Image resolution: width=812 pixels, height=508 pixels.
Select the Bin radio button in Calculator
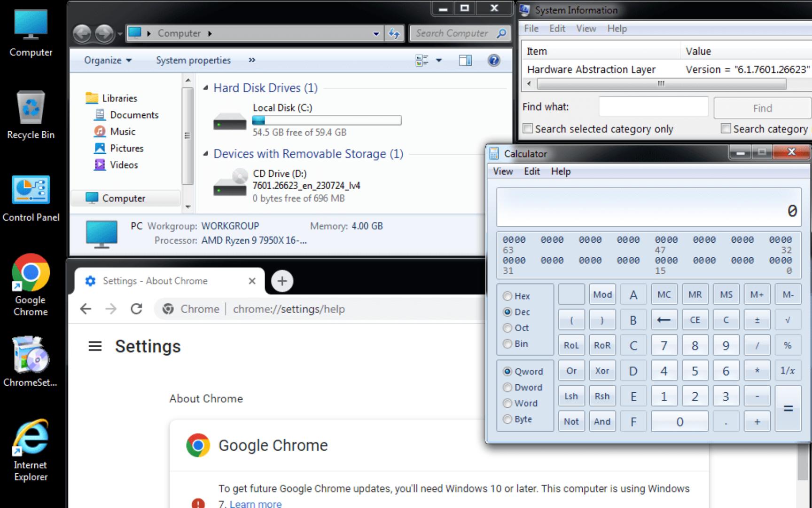[x=507, y=344]
